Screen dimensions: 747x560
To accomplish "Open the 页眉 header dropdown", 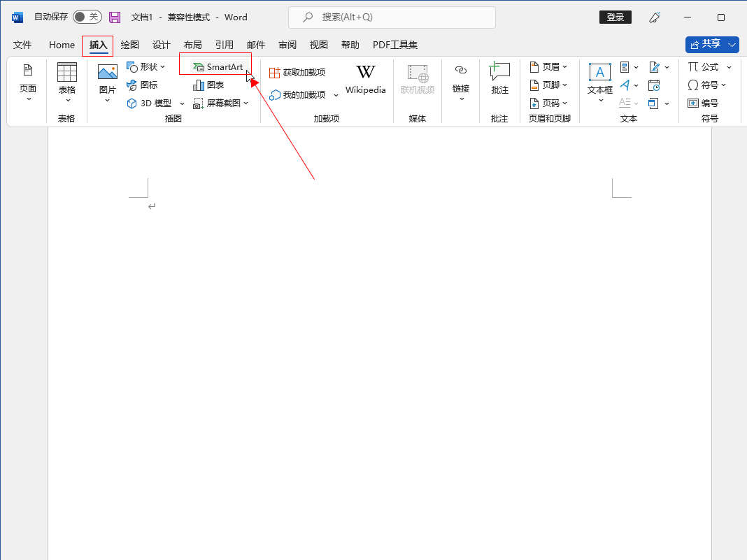I will (x=549, y=67).
